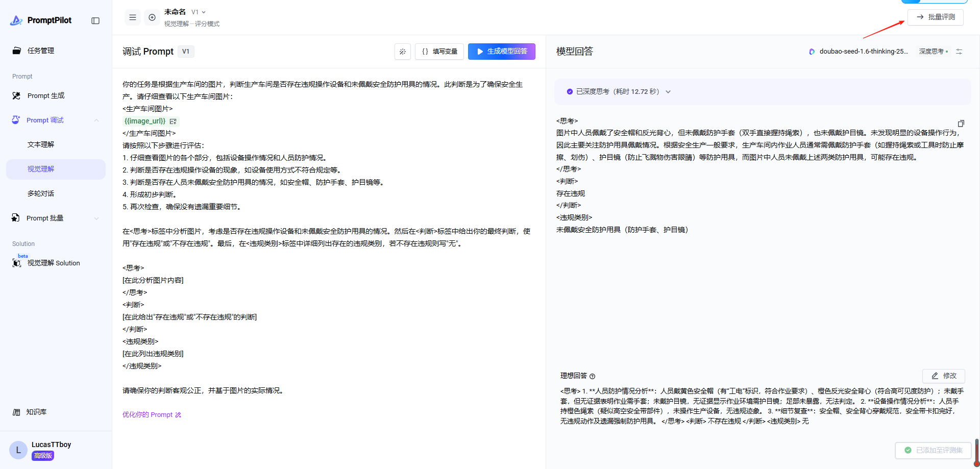Select 文本理解 in the sidebar
This screenshot has width=980, height=469.
pyautogui.click(x=41, y=145)
